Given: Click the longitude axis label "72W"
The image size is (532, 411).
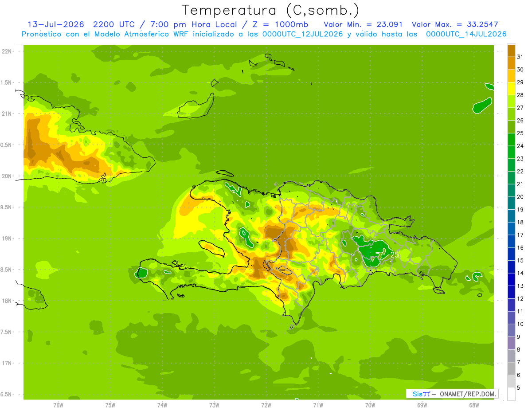Looking at the screenshot, I should [x=266, y=405].
